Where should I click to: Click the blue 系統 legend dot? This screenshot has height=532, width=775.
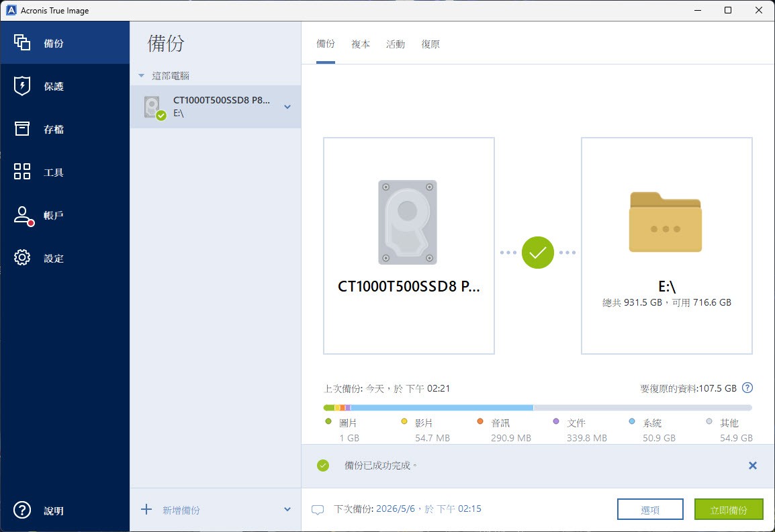(x=632, y=422)
